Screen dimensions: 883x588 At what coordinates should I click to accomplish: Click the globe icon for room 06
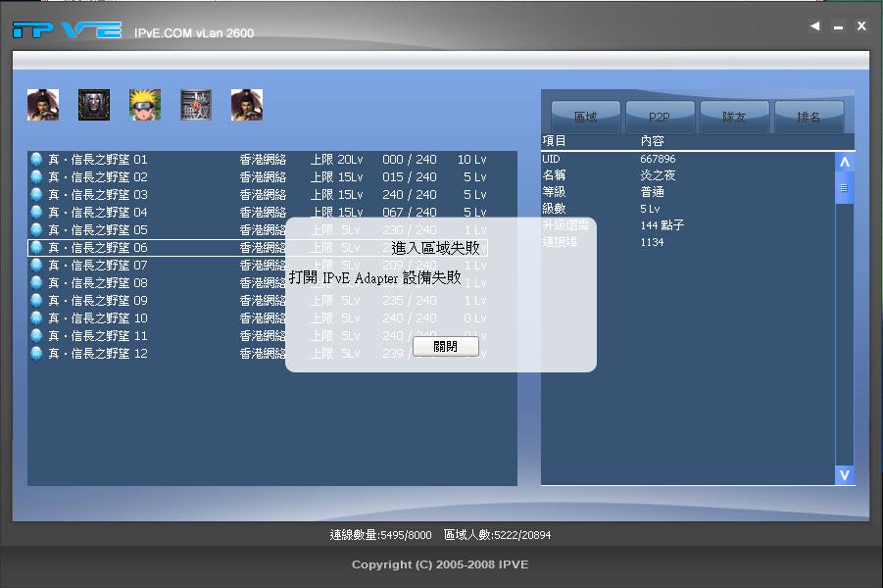[36, 247]
